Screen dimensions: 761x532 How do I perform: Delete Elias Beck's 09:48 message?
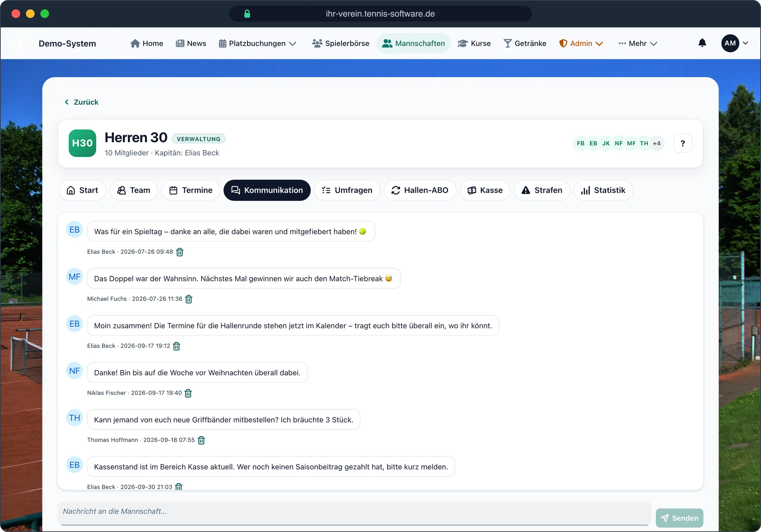click(179, 252)
